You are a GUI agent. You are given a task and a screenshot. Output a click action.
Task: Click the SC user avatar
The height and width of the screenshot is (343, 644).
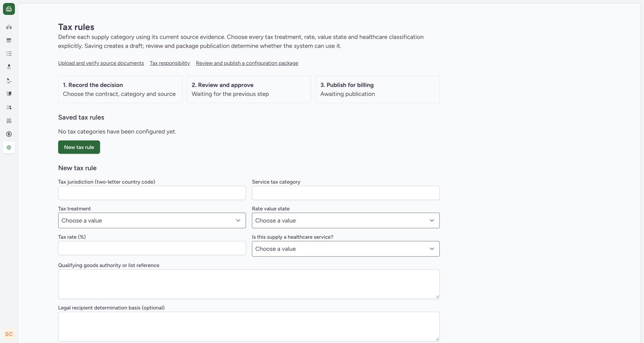pos(9,334)
